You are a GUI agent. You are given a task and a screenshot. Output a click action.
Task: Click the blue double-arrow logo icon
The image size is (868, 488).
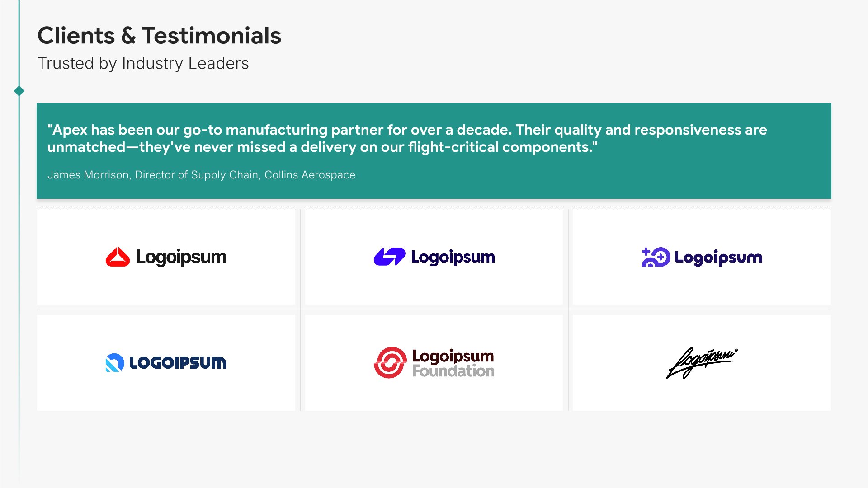389,257
